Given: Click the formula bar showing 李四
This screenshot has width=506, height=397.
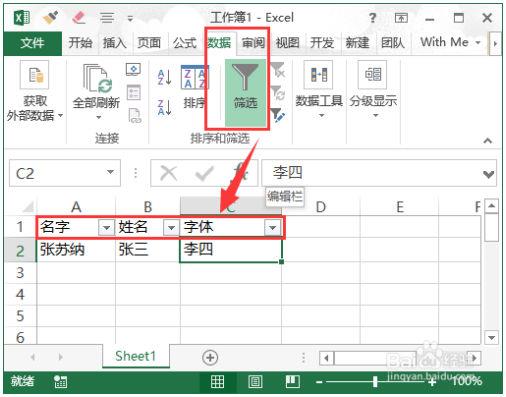Looking at the screenshot, I should click(x=372, y=173).
